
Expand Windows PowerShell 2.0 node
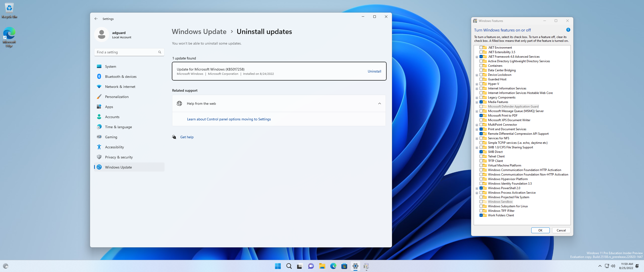point(477,188)
